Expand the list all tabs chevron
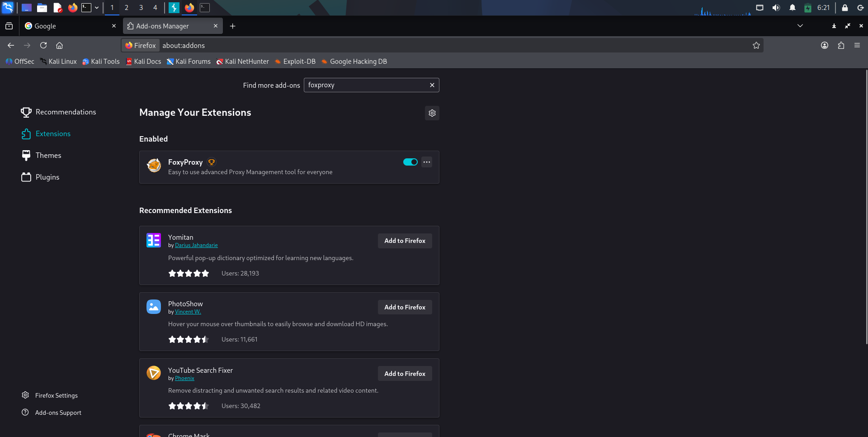 pos(800,26)
